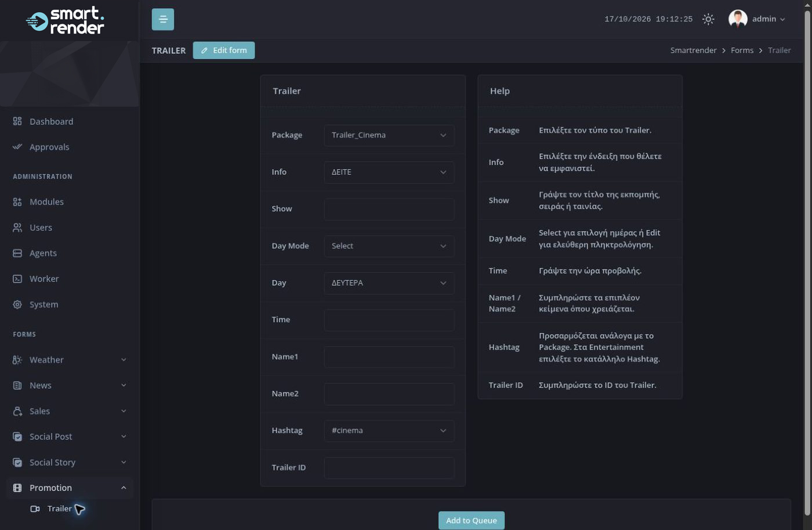812x530 pixels.
Task: Click the Help panel heading
Action: pyautogui.click(x=500, y=91)
